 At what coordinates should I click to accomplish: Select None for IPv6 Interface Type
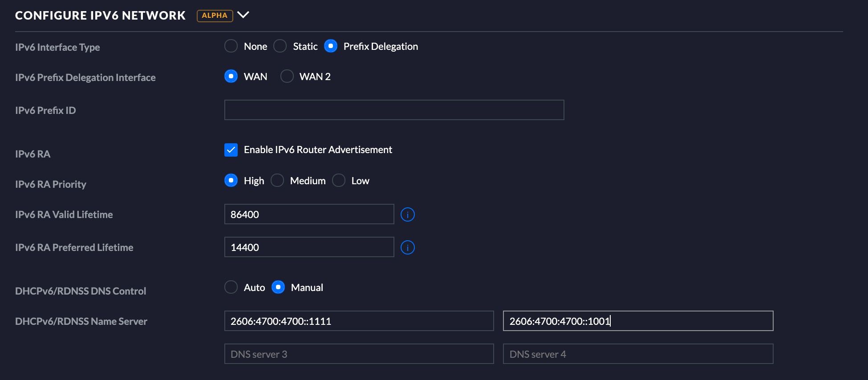point(231,46)
